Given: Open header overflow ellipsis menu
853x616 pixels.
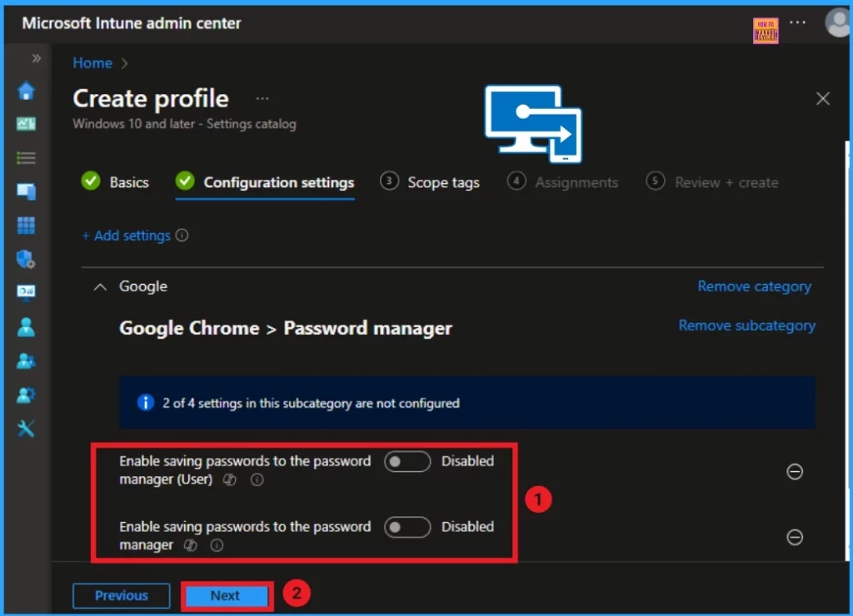Looking at the screenshot, I should [x=797, y=22].
